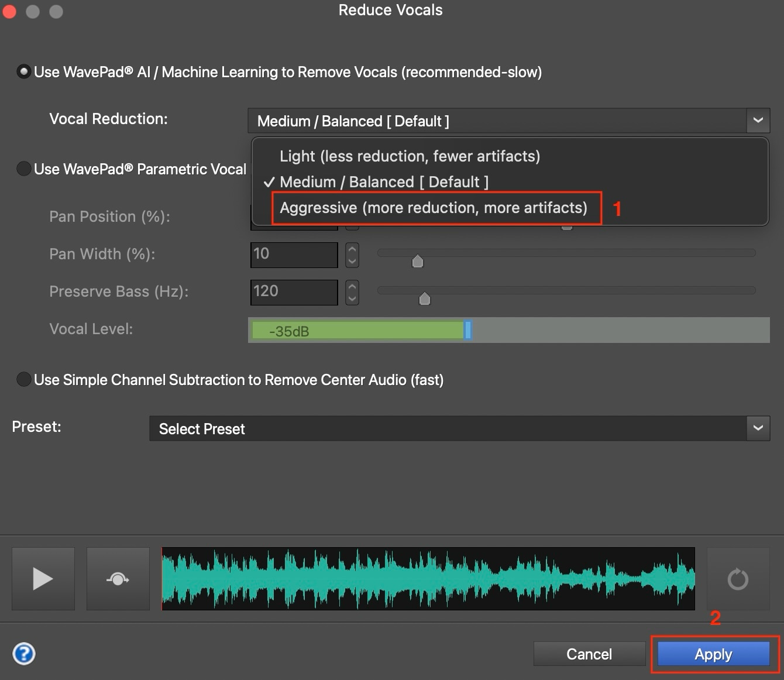The height and width of the screenshot is (680, 784).
Task: Click the Preserve Bass Hz value field
Action: point(294,292)
